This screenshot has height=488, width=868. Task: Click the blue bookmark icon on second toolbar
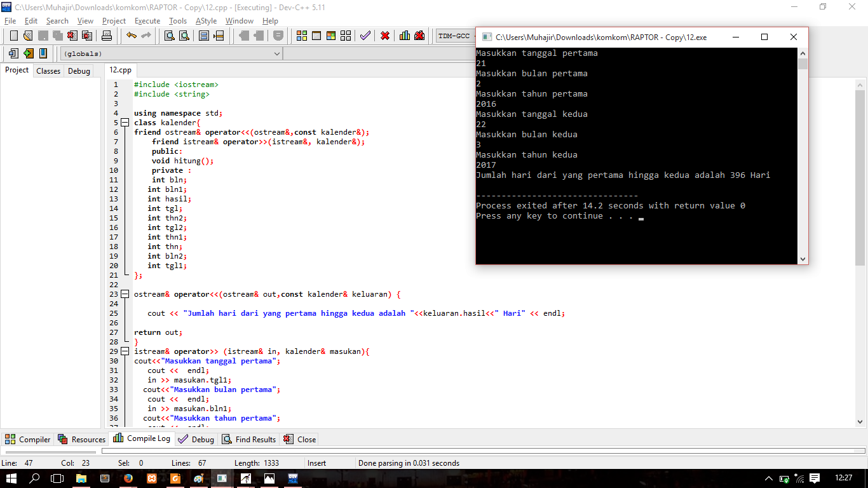coord(43,53)
